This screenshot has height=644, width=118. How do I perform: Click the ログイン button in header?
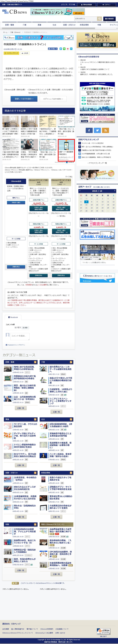107,5
